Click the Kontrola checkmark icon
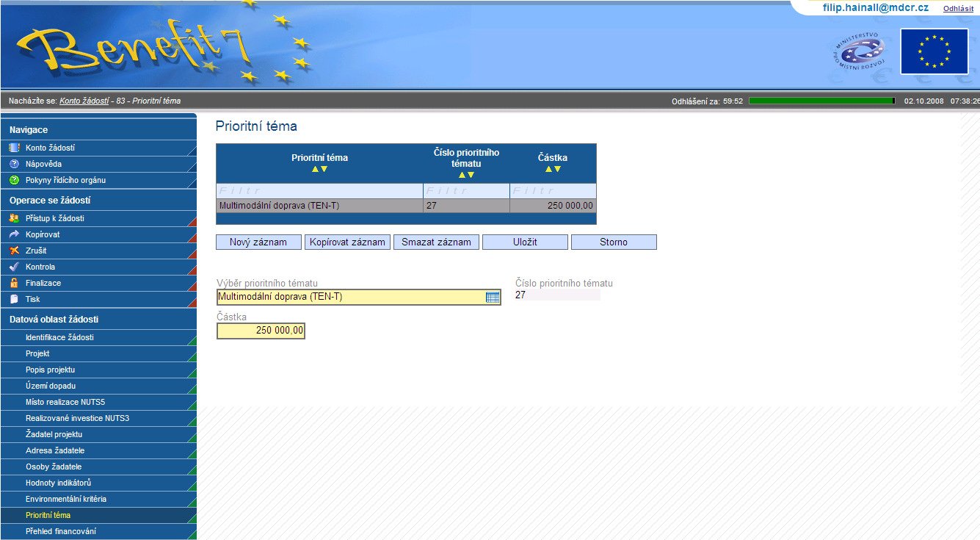 (14, 267)
